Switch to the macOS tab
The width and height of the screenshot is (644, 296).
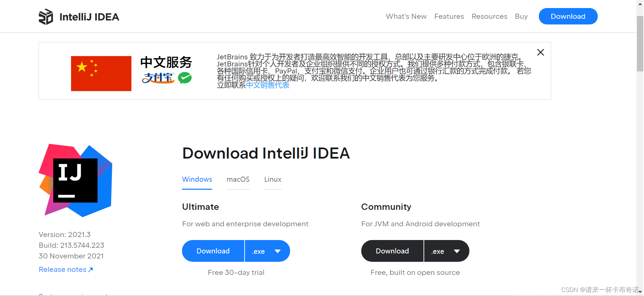[238, 179]
